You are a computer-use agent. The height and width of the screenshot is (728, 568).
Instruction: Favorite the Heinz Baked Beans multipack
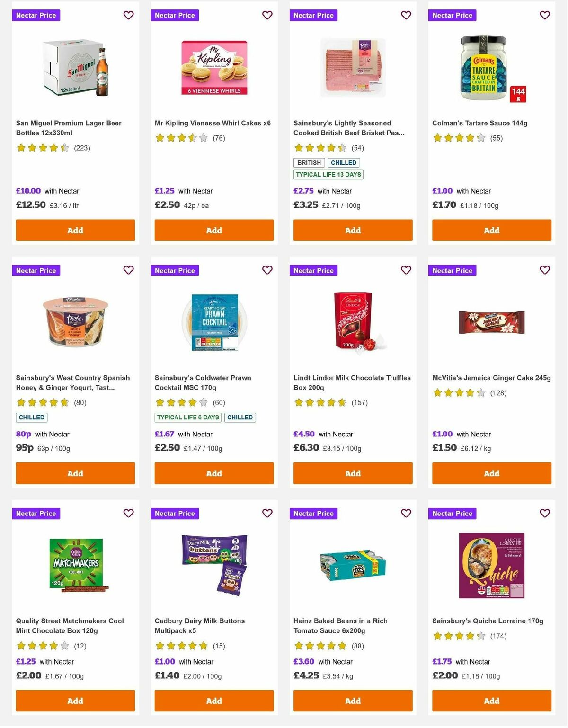[x=406, y=513]
